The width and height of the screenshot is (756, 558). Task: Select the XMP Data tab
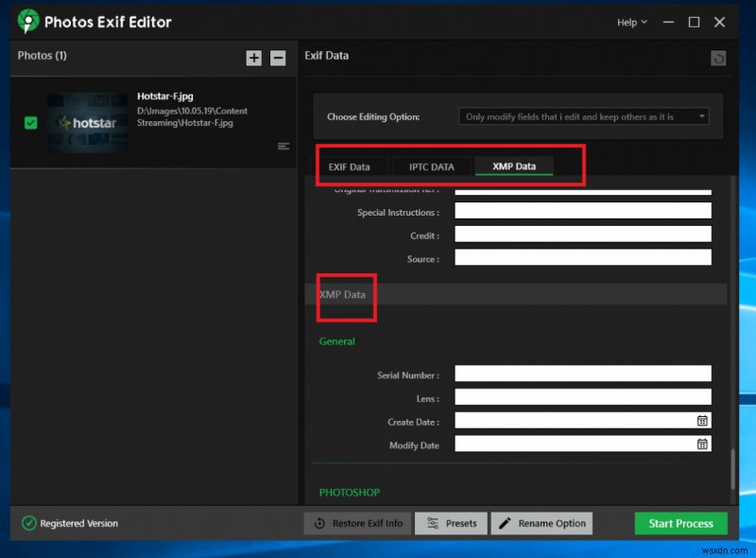514,166
